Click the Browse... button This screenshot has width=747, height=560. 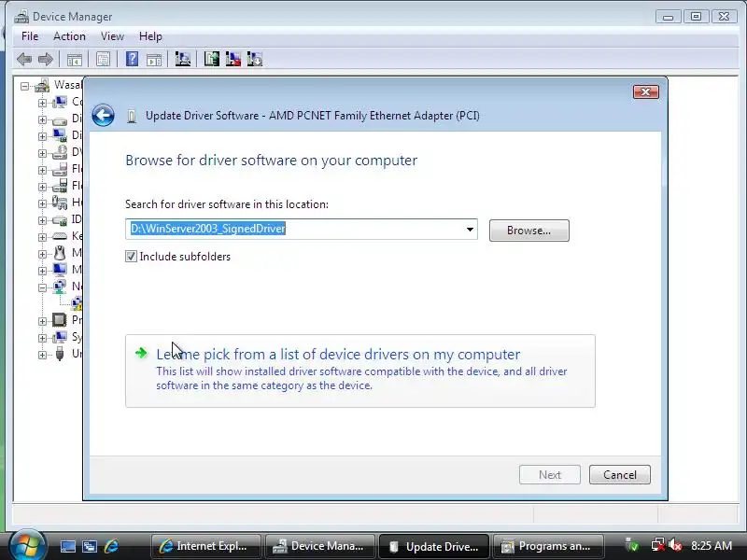[x=529, y=231]
